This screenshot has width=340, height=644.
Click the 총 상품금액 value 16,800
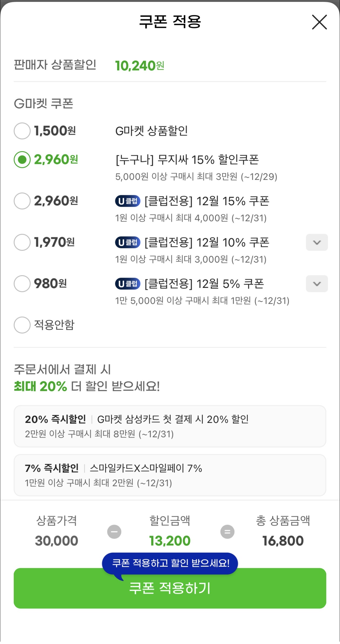pos(283,540)
